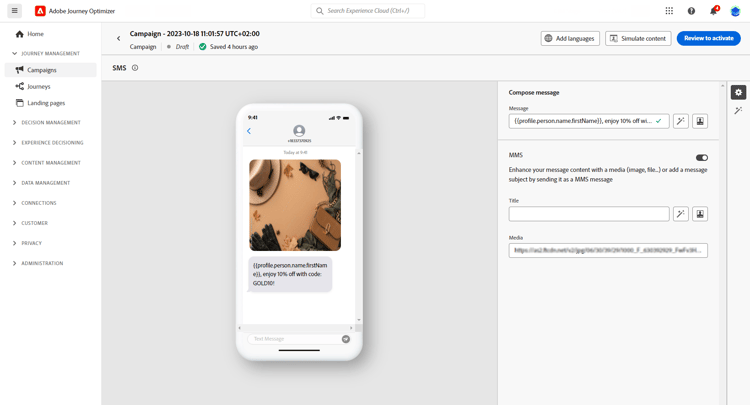Click into the MMS Title input field
The height and width of the screenshot is (405, 750).
point(589,214)
